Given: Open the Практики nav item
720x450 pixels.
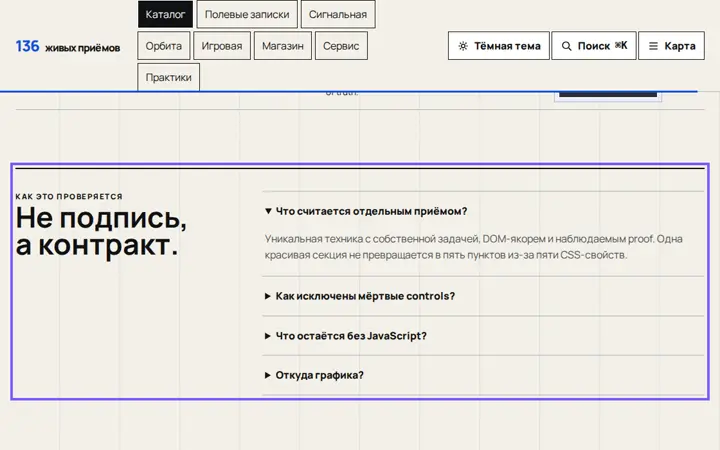Looking at the screenshot, I should [x=169, y=77].
